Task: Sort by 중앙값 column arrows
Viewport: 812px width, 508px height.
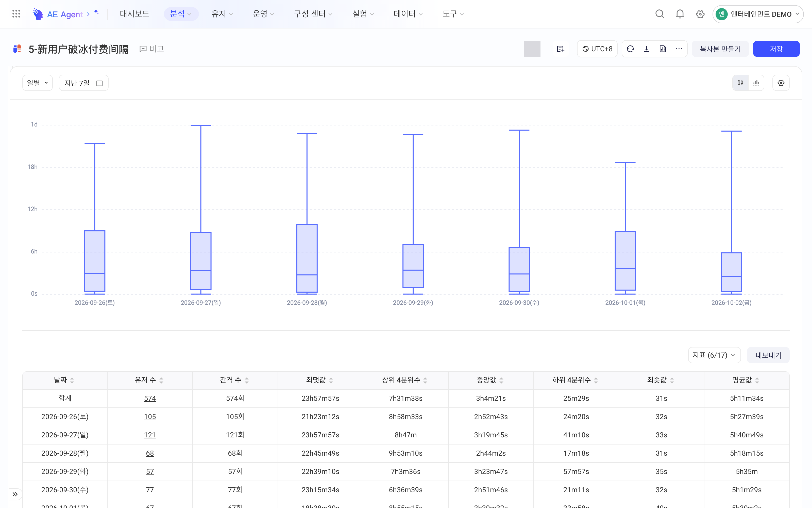Action: [501, 380]
